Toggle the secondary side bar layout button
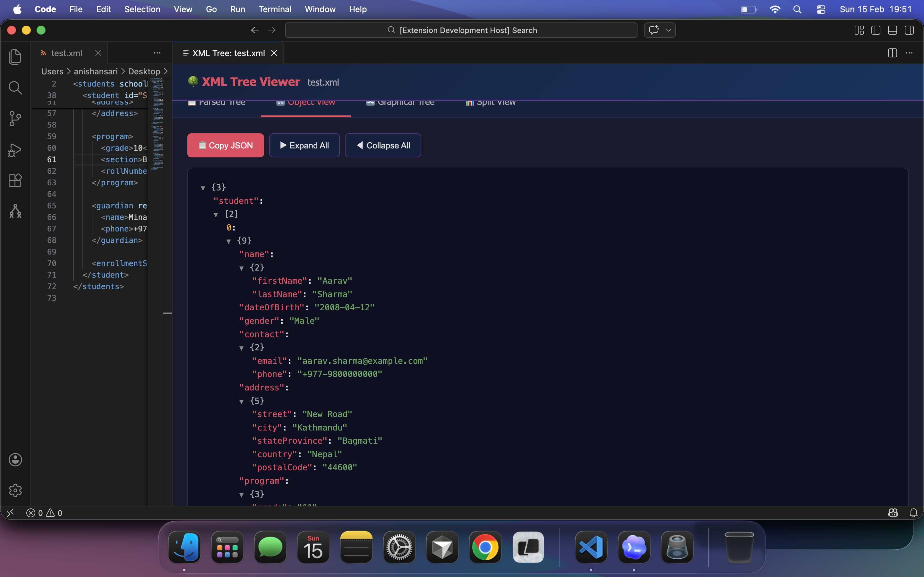924x577 pixels. click(x=909, y=30)
